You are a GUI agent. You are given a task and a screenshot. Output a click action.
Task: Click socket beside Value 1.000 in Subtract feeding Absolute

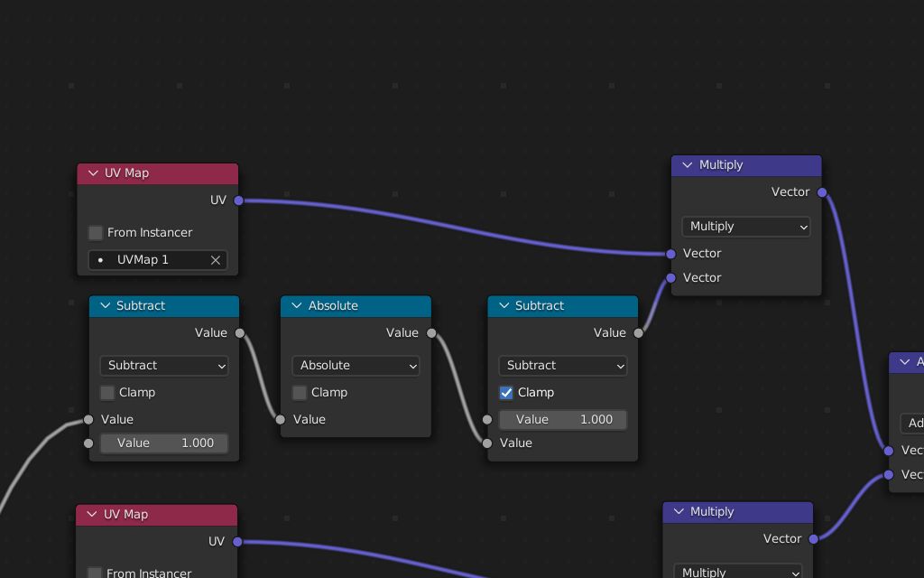point(88,443)
